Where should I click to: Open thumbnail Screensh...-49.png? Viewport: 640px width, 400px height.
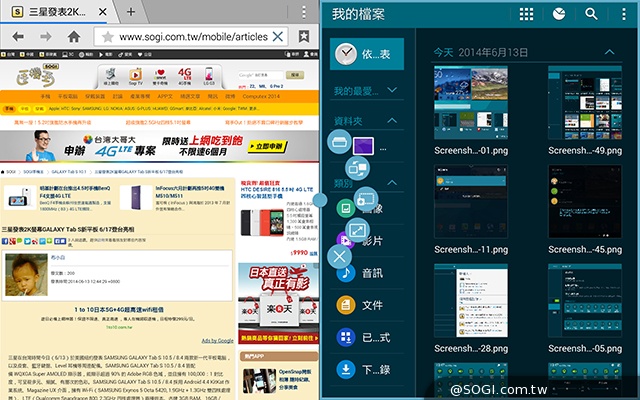585,102
